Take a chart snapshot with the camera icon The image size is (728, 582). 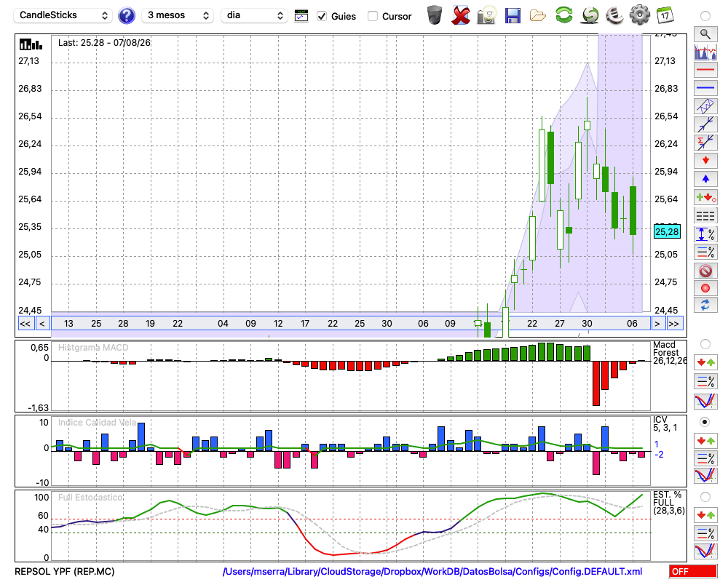click(x=486, y=15)
